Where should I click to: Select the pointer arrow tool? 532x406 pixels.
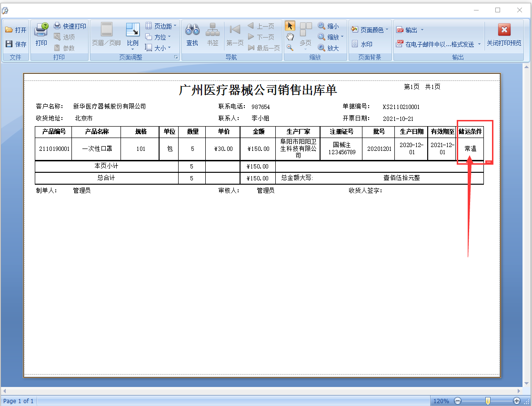tap(290, 26)
